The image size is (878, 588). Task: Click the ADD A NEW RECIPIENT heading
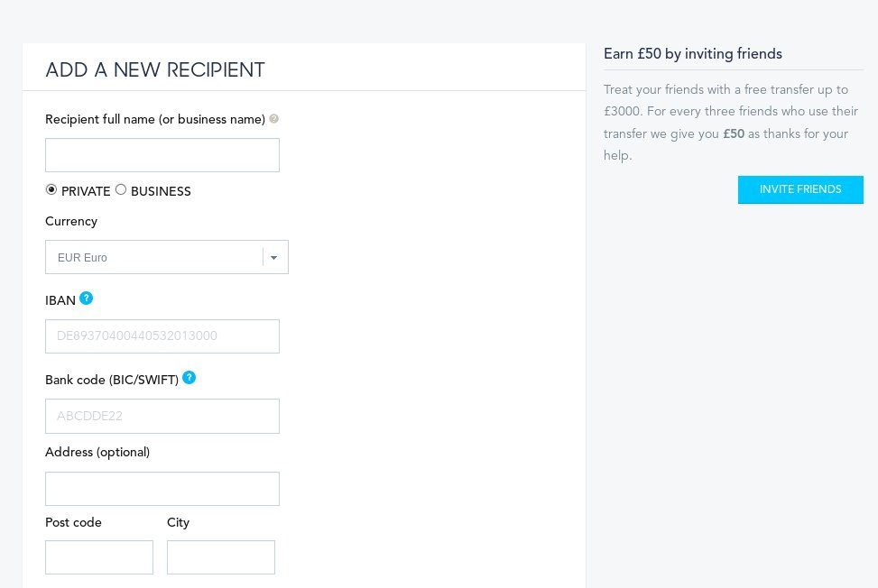click(155, 70)
